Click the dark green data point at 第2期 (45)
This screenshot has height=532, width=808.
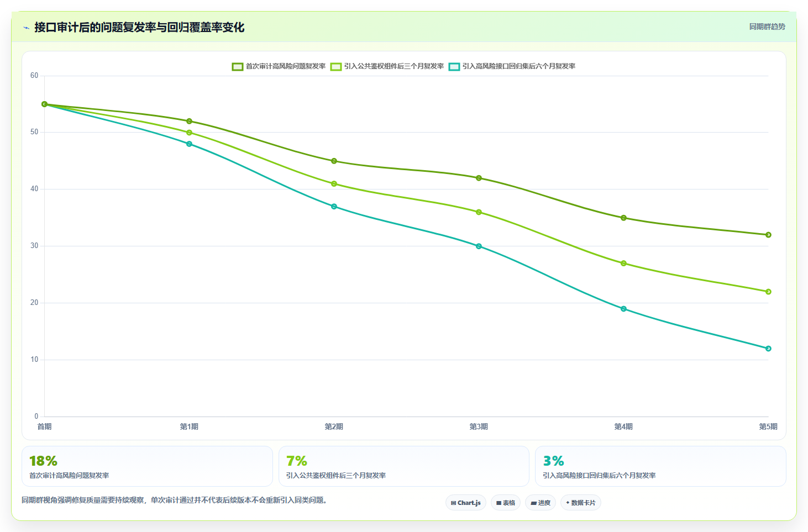pyautogui.click(x=334, y=161)
